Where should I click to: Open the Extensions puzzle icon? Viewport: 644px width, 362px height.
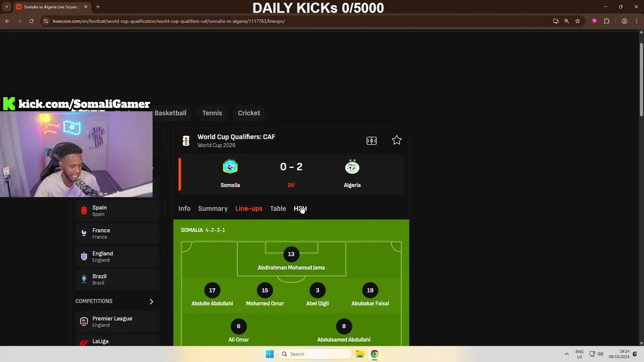[x=606, y=21]
